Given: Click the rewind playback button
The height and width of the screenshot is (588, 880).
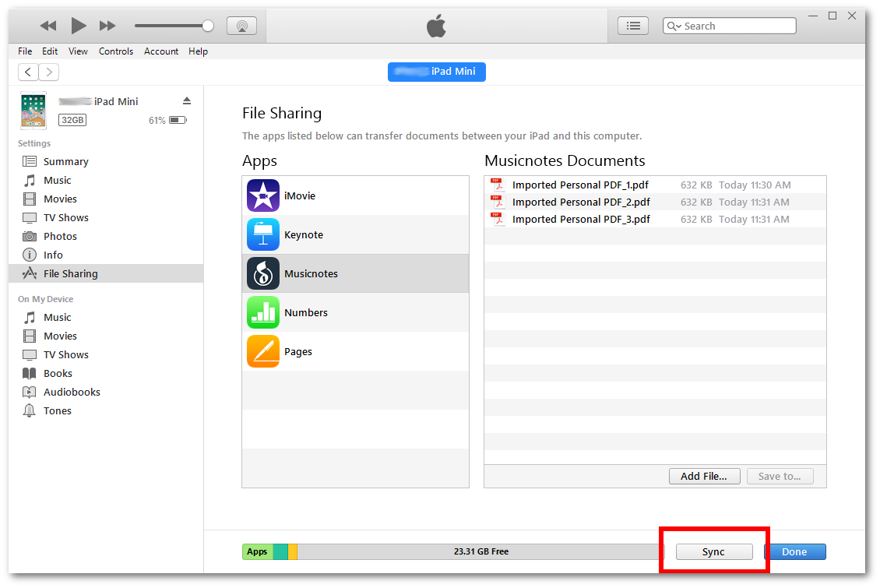Looking at the screenshot, I should click(x=48, y=26).
